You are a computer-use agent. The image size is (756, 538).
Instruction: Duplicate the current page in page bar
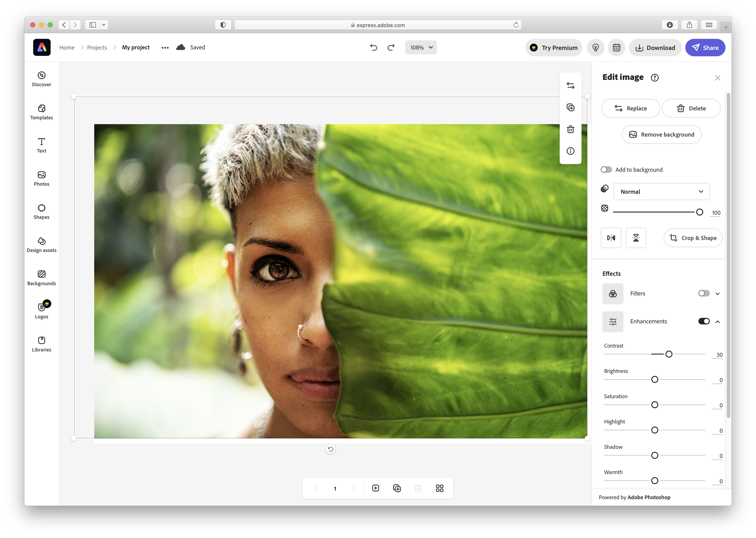397,488
